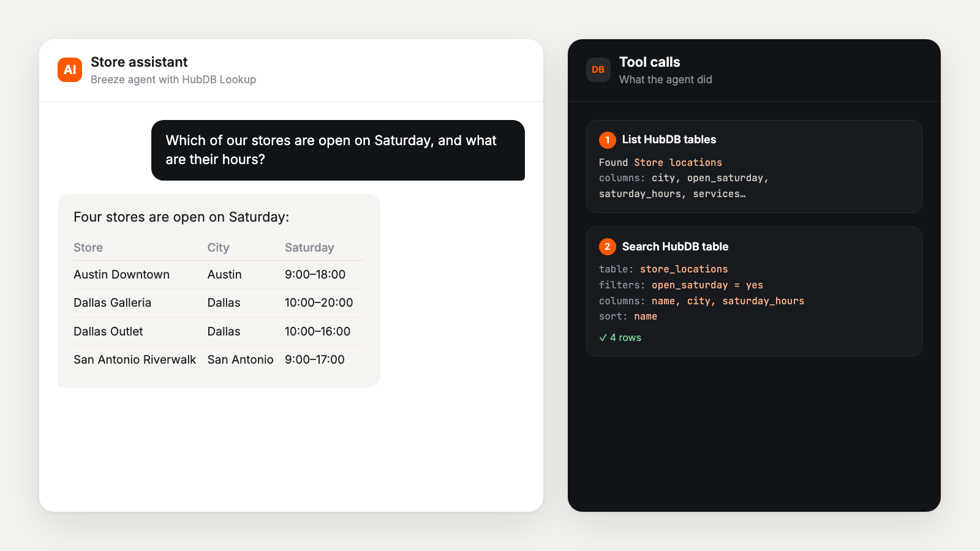This screenshot has height=551, width=980.
Task: Click the 10:00–20:00 hours cell
Action: coord(318,302)
